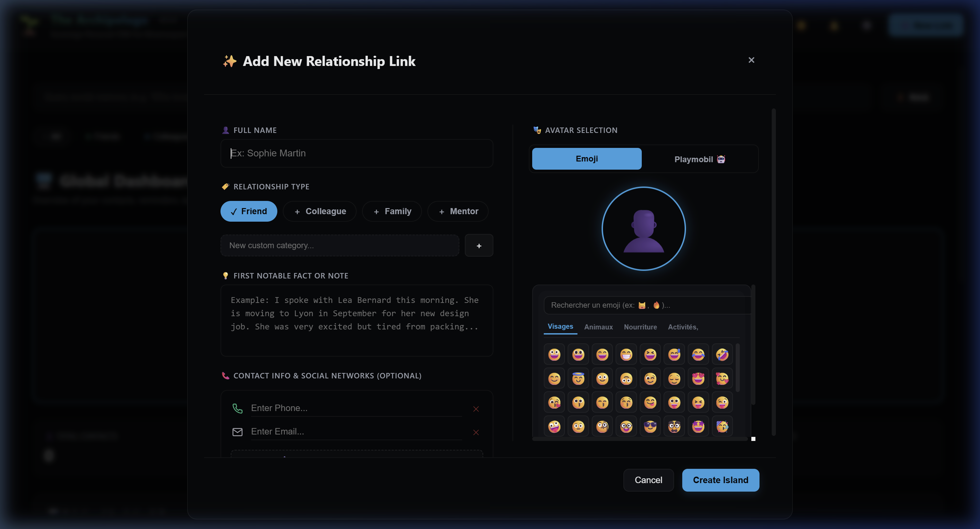Focus the Full Name input field
Viewport: 980px width, 529px height.
[357, 153]
